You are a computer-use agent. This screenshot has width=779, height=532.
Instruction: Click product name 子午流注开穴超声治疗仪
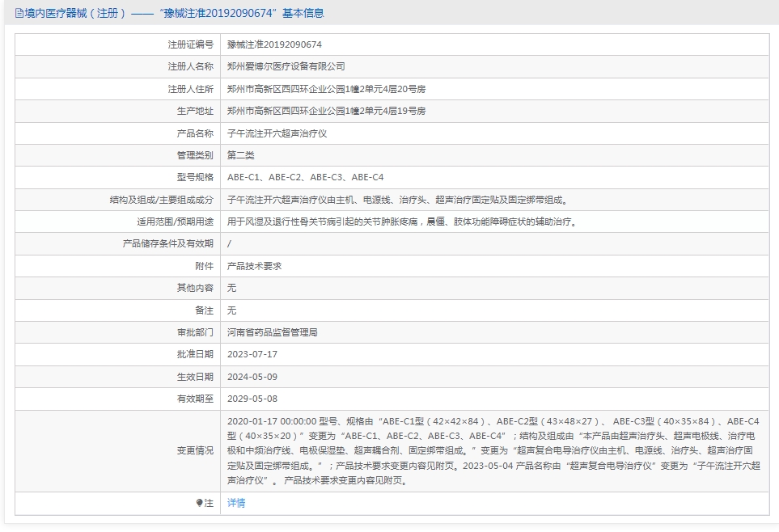point(277,133)
